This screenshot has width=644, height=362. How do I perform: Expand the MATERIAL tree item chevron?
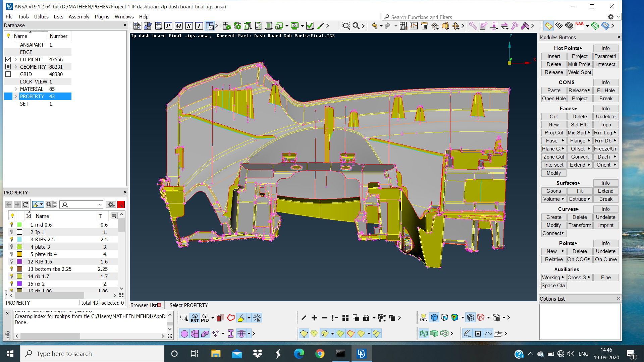[15, 89]
